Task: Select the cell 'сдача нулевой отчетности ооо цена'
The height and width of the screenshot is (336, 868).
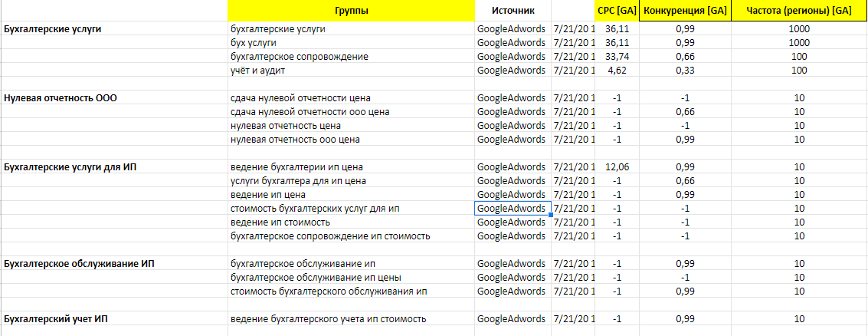Action: pyautogui.click(x=351, y=112)
